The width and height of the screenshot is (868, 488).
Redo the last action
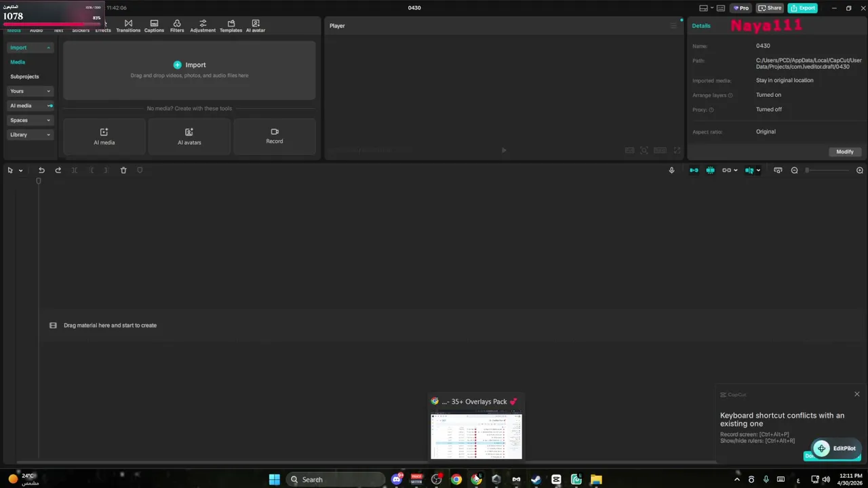(x=58, y=170)
